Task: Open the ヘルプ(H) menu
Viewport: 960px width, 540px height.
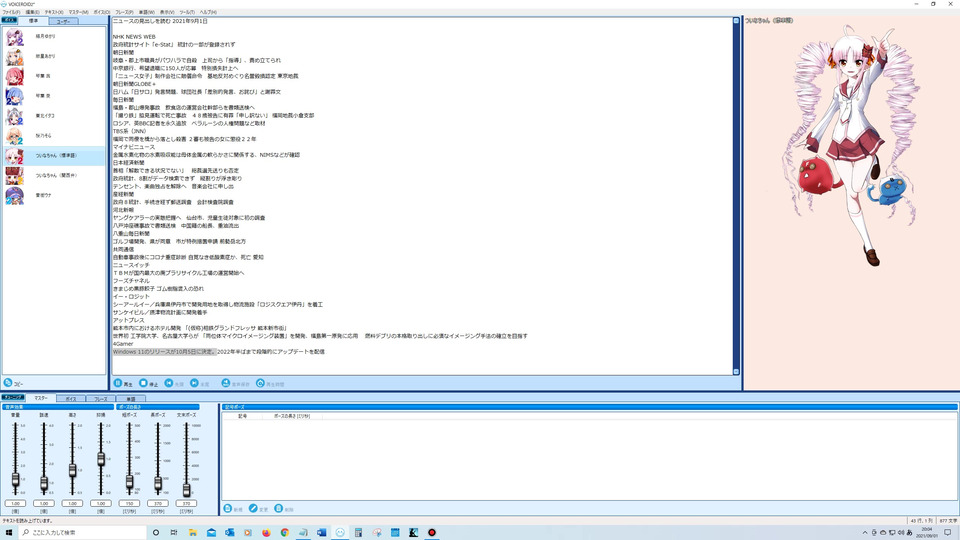Action: (208, 12)
